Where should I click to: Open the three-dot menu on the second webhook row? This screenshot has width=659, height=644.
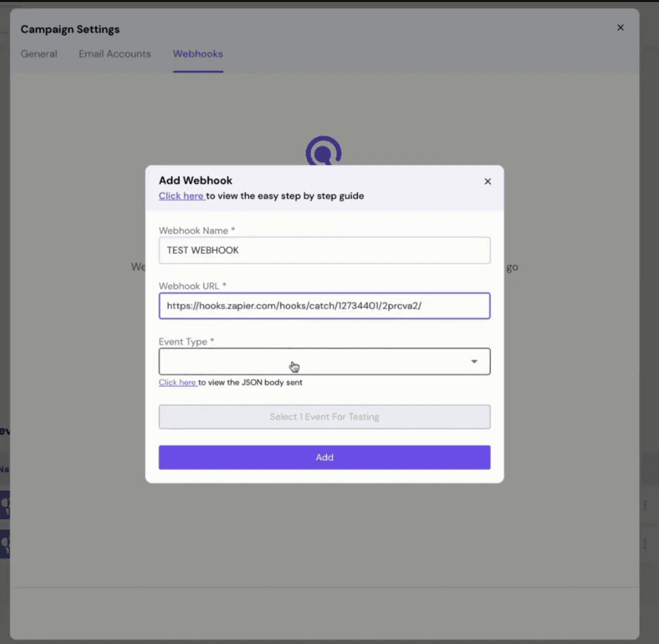[646, 544]
